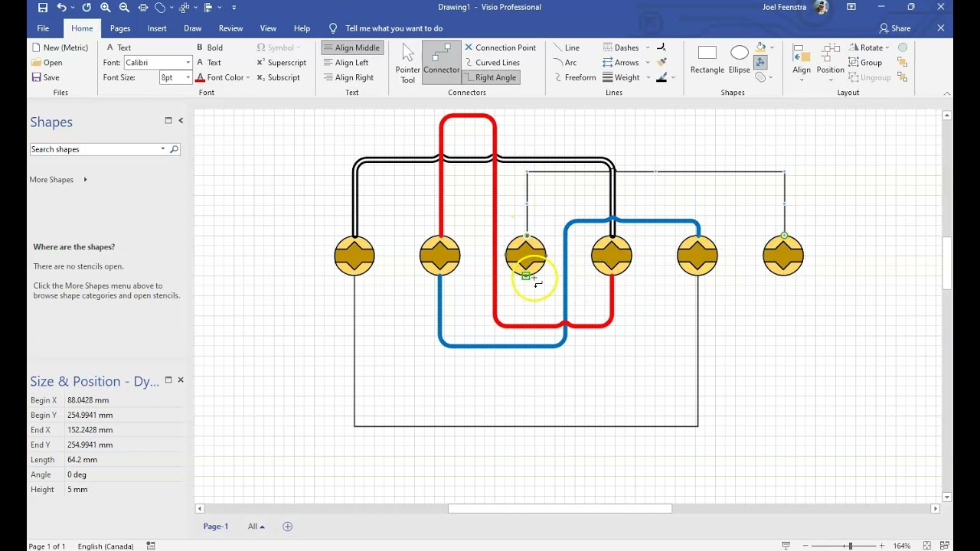Switch to the Draw tab
The width and height of the screenshot is (980, 551).
click(x=193, y=28)
